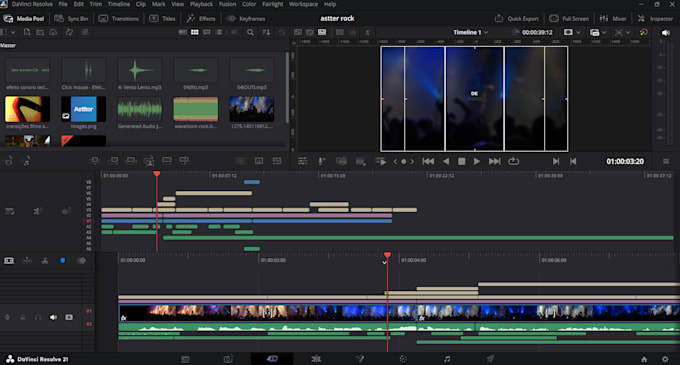The width and height of the screenshot is (680, 365).
Task: Open the Fairlight page music note tab
Action: (447, 359)
